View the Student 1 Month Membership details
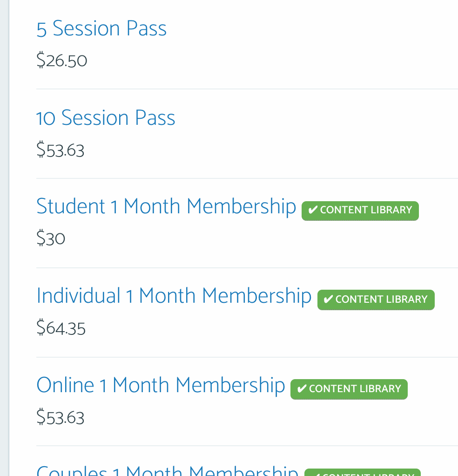 point(166,206)
